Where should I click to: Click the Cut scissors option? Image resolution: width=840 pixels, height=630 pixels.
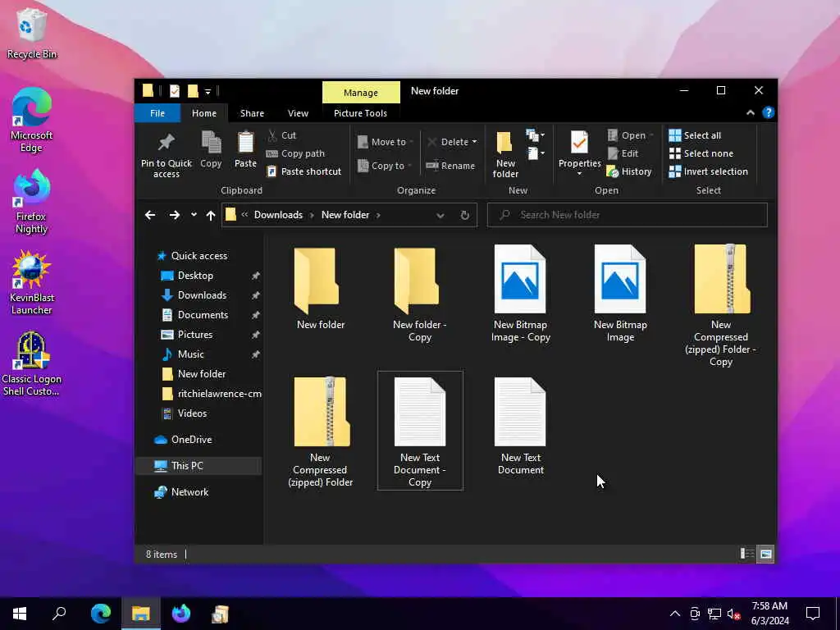coord(282,135)
